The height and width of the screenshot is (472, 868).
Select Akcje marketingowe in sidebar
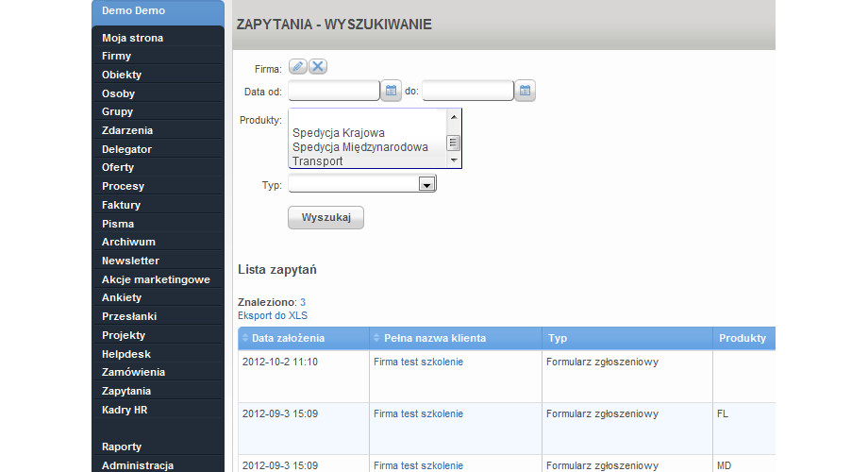coord(158,279)
